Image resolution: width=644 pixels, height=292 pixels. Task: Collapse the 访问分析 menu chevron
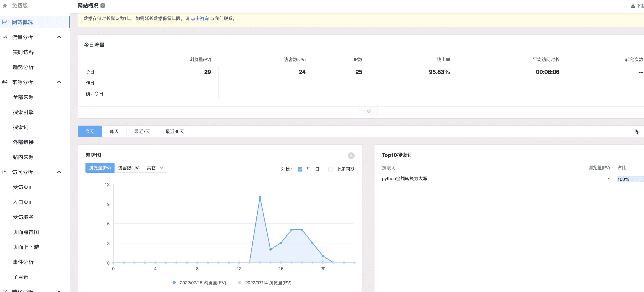[59, 172]
